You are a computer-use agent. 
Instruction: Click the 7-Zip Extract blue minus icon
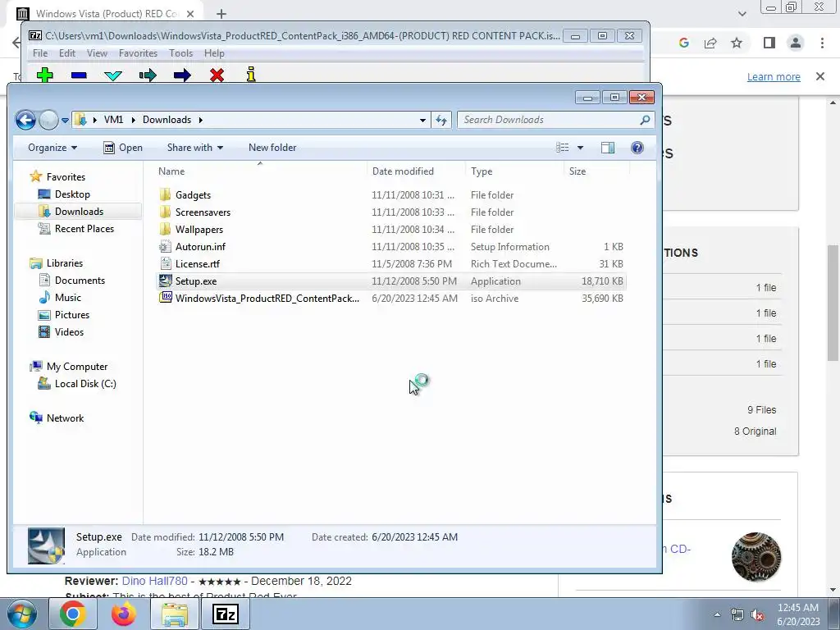(79, 75)
